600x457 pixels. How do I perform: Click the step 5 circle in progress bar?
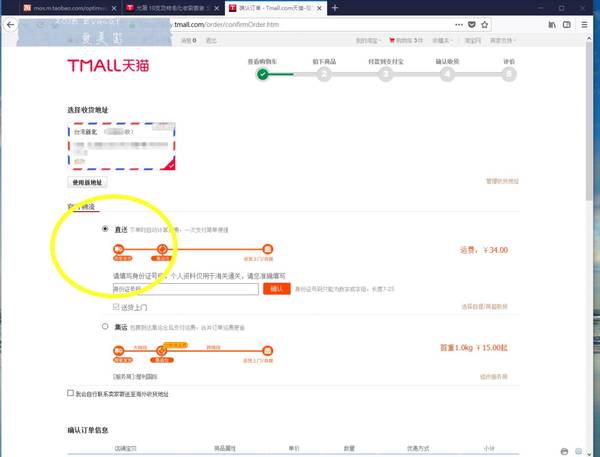pyautogui.click(x=509, y=74)
